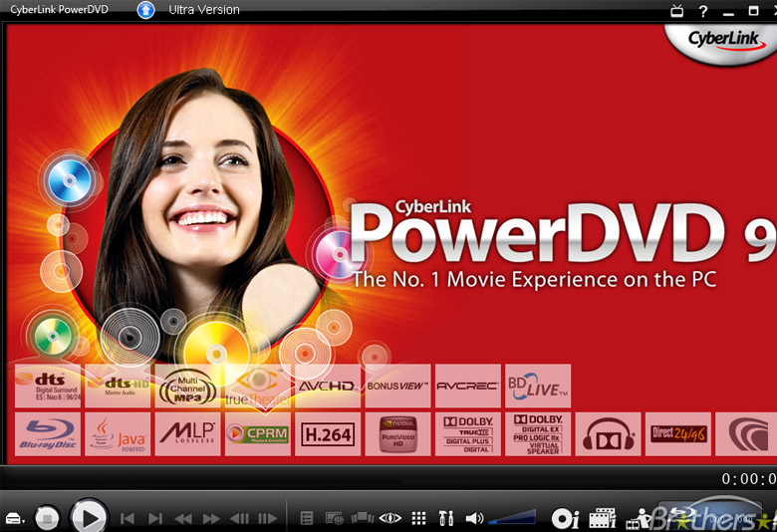Jump to the previous chapter
This screenshot has height=532, width=777.
tap(128, 519)
